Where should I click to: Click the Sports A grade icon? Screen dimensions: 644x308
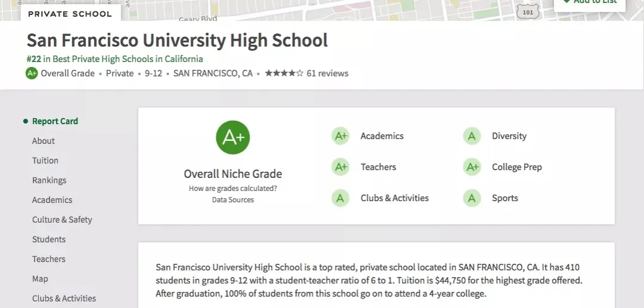pos(472,198)
